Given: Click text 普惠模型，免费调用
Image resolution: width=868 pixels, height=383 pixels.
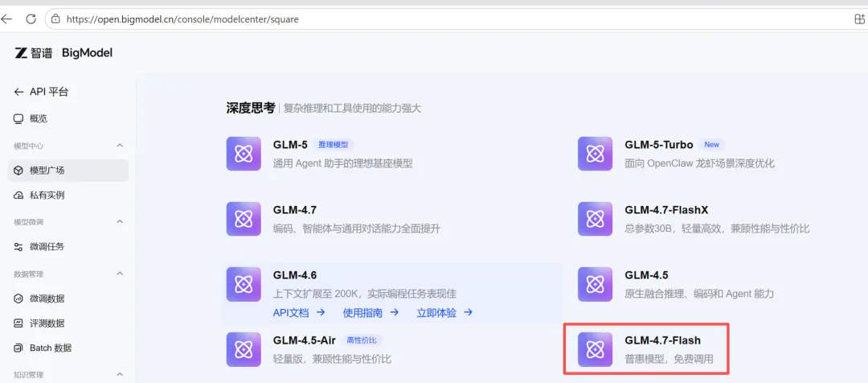Looking at the screenshot, I should 669,359.
